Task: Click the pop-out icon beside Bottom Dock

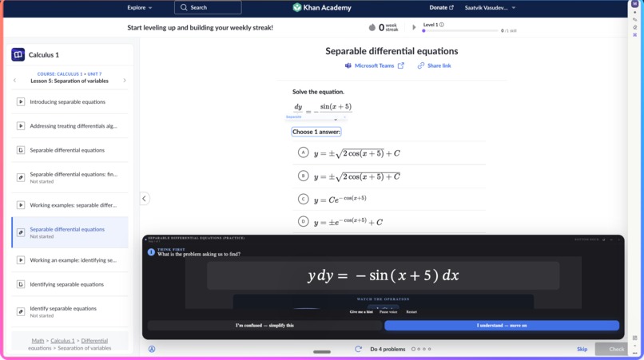Action: click(x=604, y=239)
